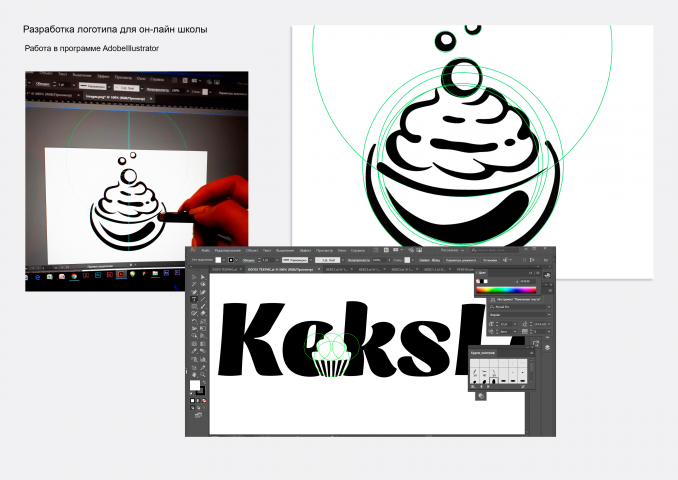Enable Draw Behind mode in toolbox
The height and width of the screenshot is (480, 678).
[x=198, y=408]
